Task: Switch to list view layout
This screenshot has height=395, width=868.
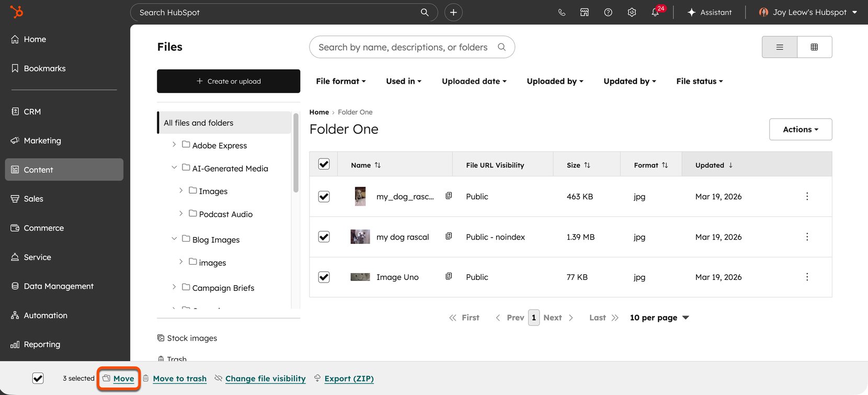Action: pos(780,47)
